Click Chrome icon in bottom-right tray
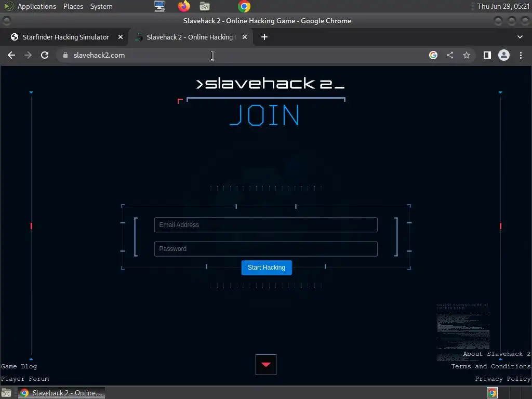532x399 pixels. (493, 393)
